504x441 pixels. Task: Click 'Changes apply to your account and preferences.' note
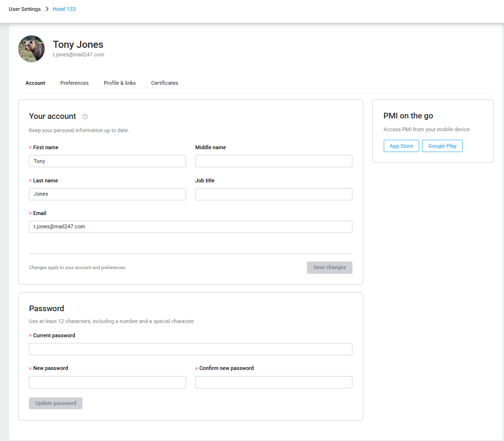click(78, 268)
